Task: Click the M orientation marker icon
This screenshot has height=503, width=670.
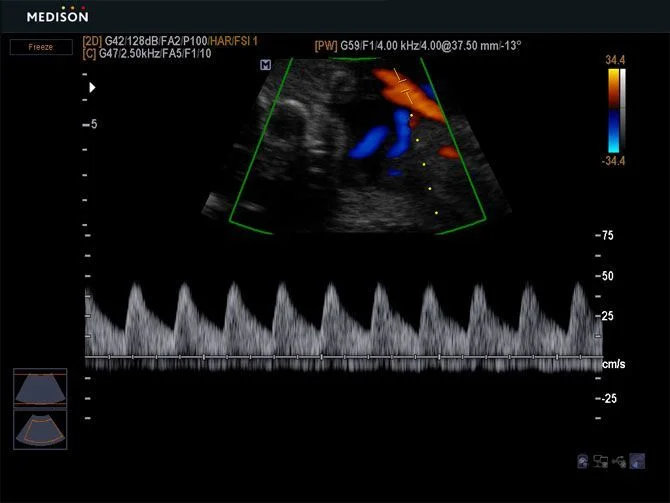Action: [265, 65]
